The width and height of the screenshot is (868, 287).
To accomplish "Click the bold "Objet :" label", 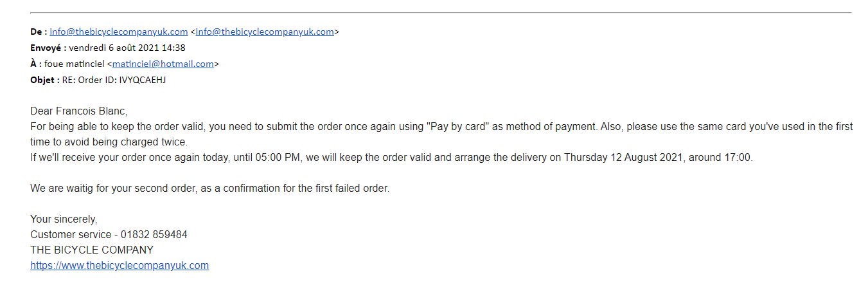I will [x=45, y=80].
